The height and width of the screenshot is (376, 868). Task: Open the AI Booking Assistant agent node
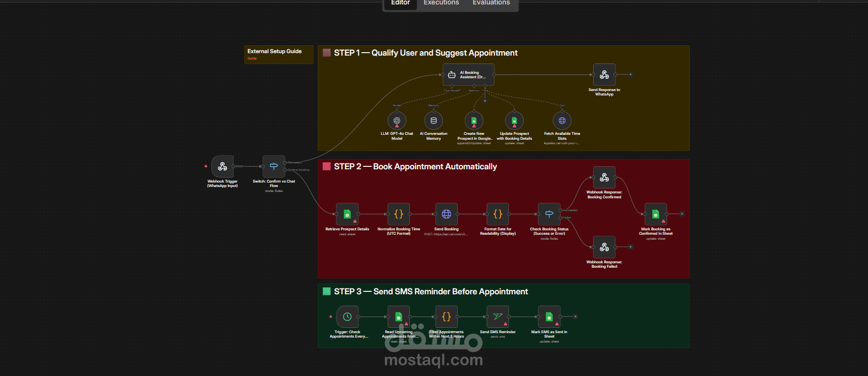point(468,75)
